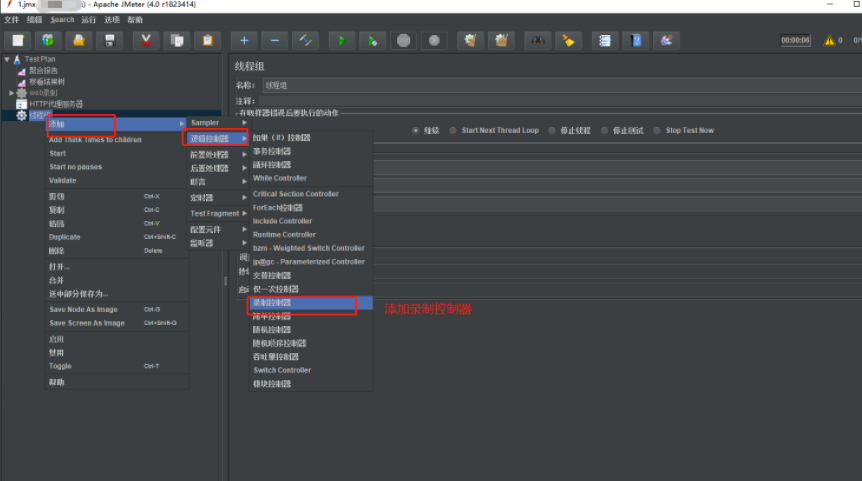Click the Expand All plus icon

[x=244, y=41]
